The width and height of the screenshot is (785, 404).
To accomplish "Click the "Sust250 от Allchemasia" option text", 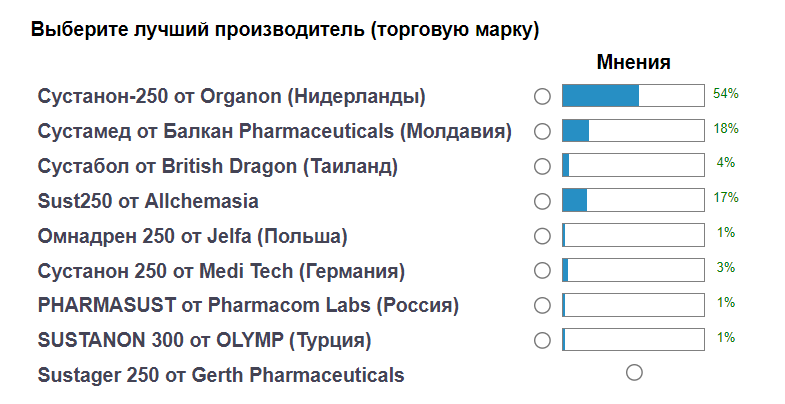I will 148,201.
